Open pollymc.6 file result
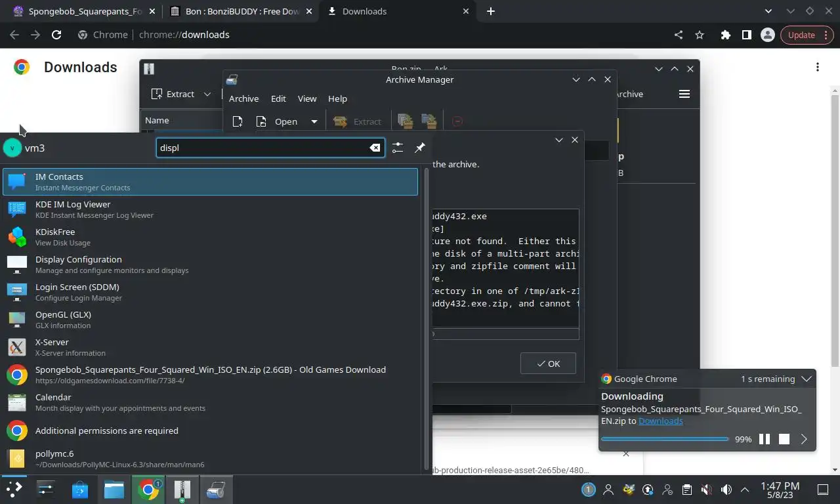This screenshot has height=504, width=840. [x=210, y=459]
